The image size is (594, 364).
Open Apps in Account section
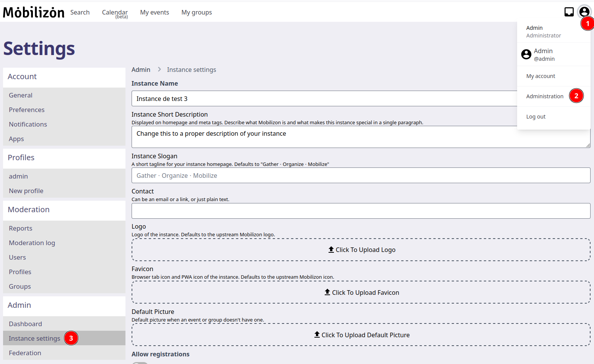[64, 139]
